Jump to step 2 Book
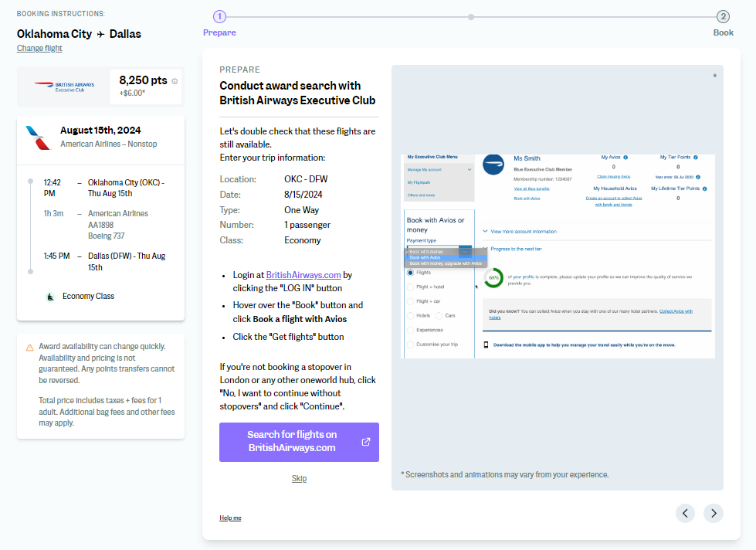 723,17
